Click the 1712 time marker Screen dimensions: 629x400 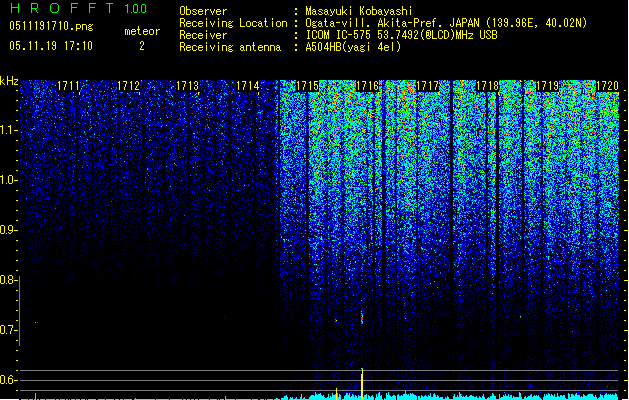pos(128,86)
